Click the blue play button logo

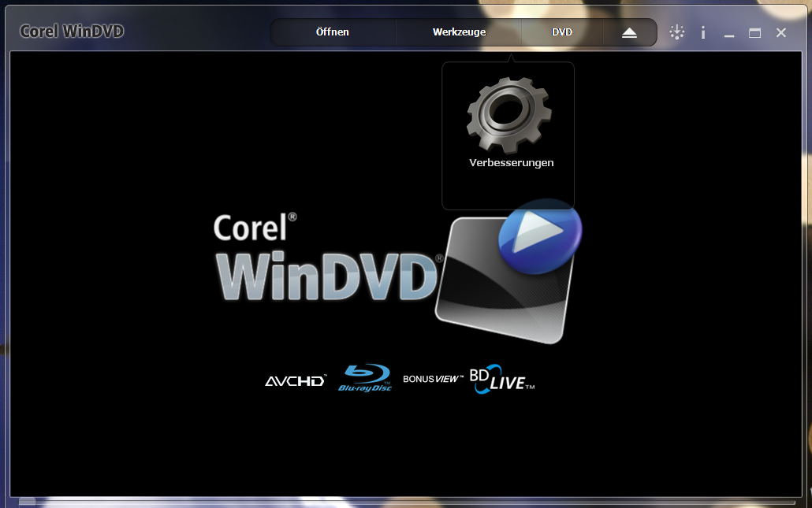[x=540, y=235]
